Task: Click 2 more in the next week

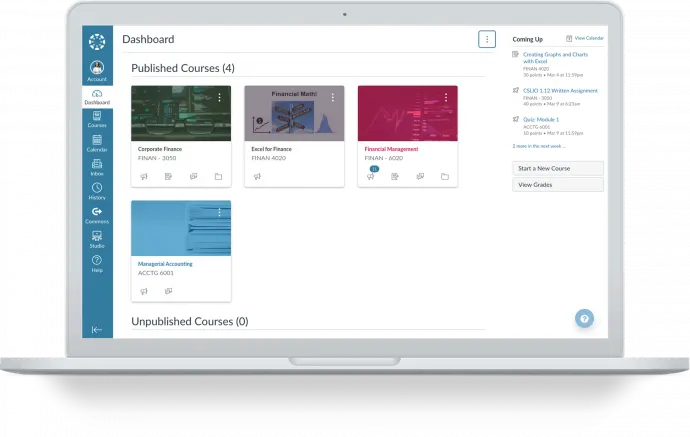Action: pyautogui.click(x=539, y=146)
